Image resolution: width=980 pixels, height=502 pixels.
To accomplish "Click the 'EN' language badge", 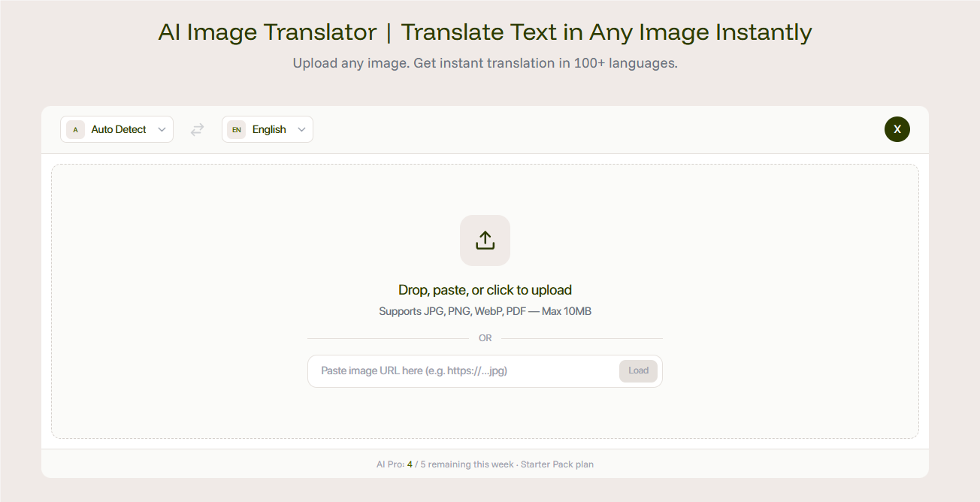I will point(236,129).
